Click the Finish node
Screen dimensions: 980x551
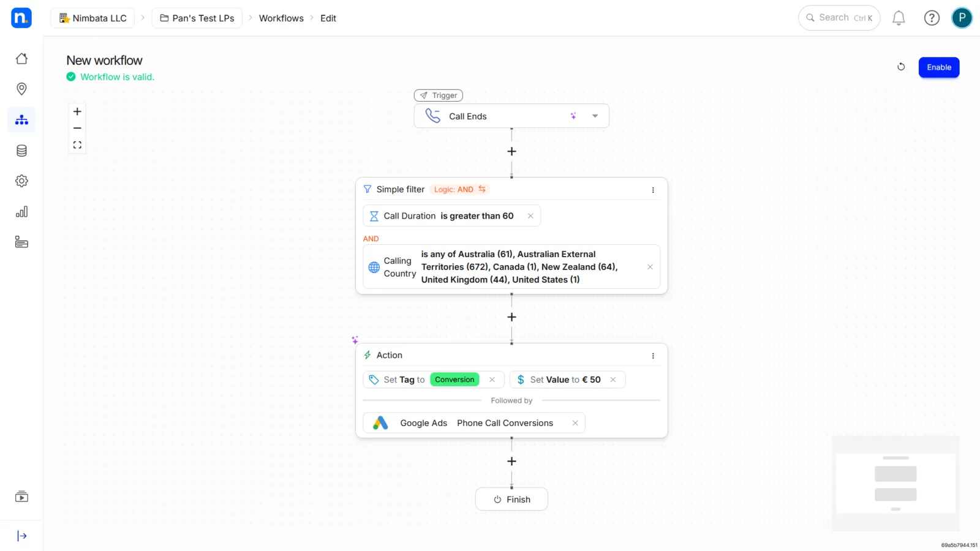coord(511,500)
